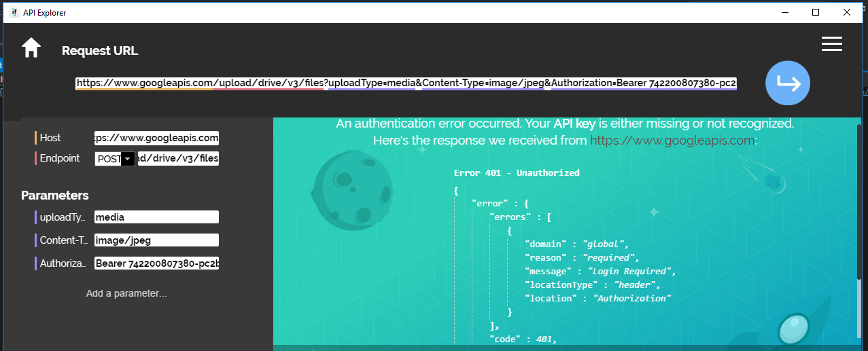Screen dimensions: 868x351
Task: Open the https://www.googleapis.com link in response
Action: pyautogui.click(x=672, y=141)
